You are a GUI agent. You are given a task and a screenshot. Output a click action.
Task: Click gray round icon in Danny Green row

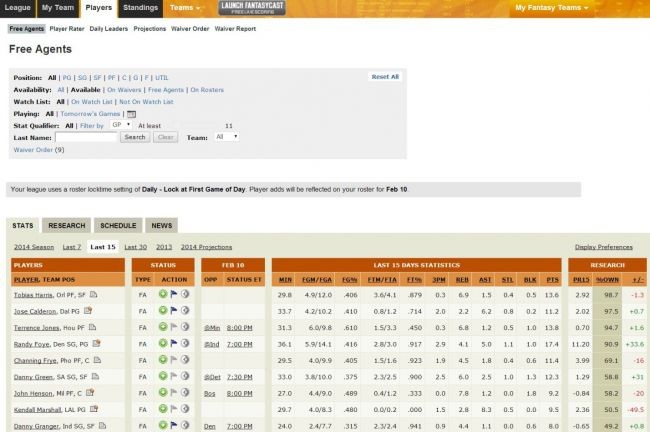185,376
